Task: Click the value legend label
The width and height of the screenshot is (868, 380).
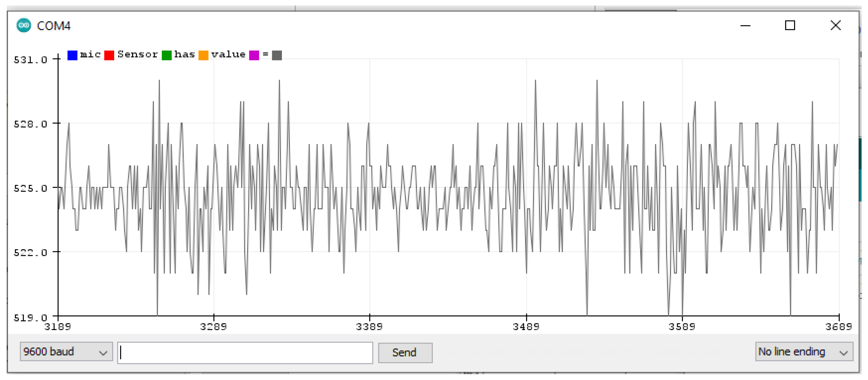Action: point(228,54)
